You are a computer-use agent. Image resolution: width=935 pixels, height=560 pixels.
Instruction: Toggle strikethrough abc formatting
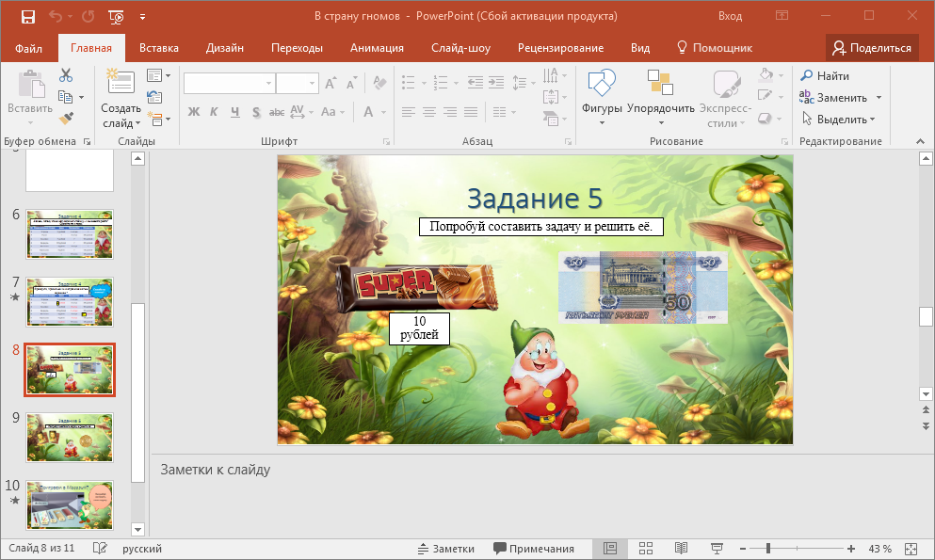pos(277,111)
